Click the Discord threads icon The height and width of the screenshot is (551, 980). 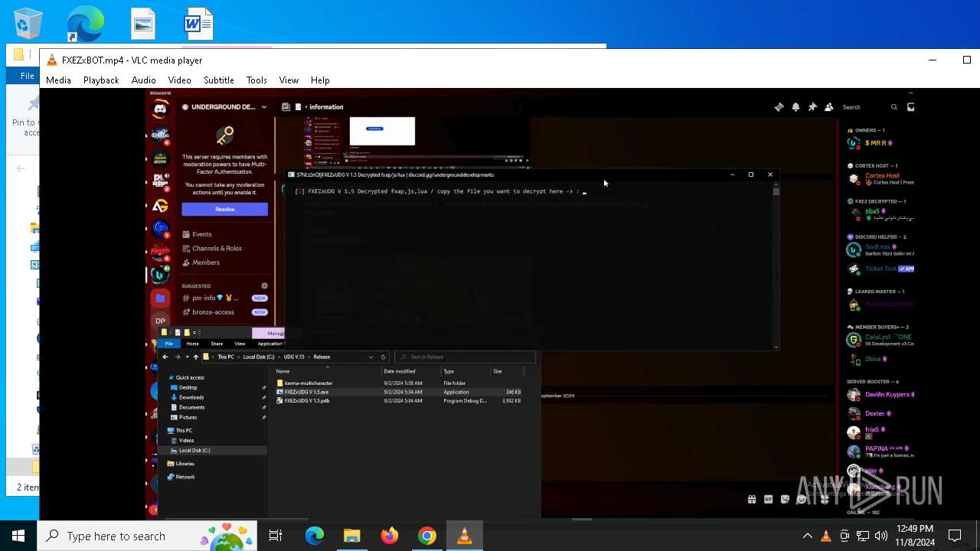[x=779, y=107]
